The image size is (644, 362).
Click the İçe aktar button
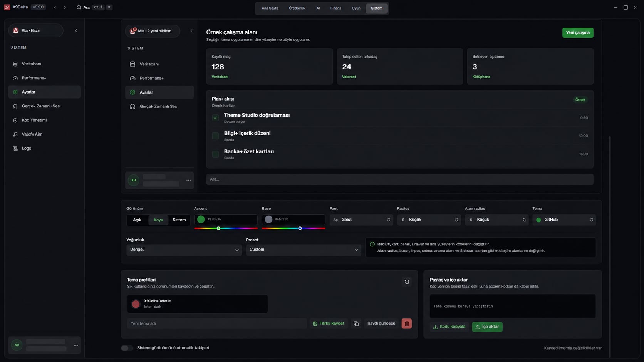click(487, 327)
